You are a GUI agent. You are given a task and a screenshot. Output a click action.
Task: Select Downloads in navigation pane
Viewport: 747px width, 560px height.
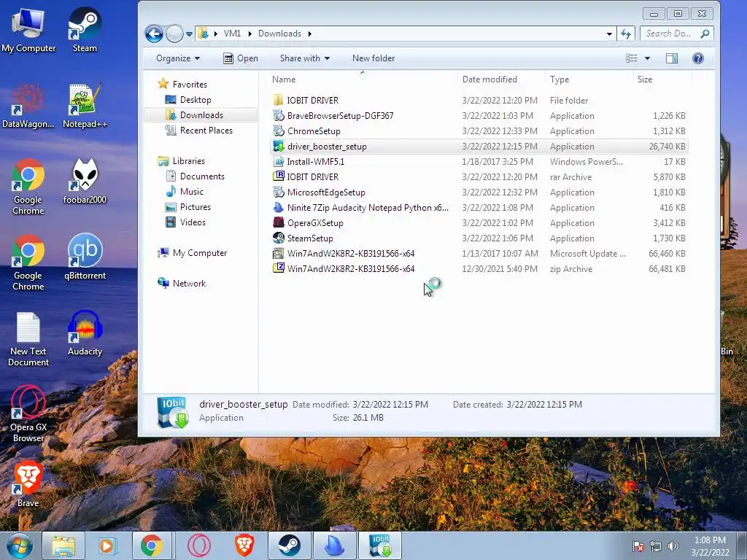click(x=201, y=114)
